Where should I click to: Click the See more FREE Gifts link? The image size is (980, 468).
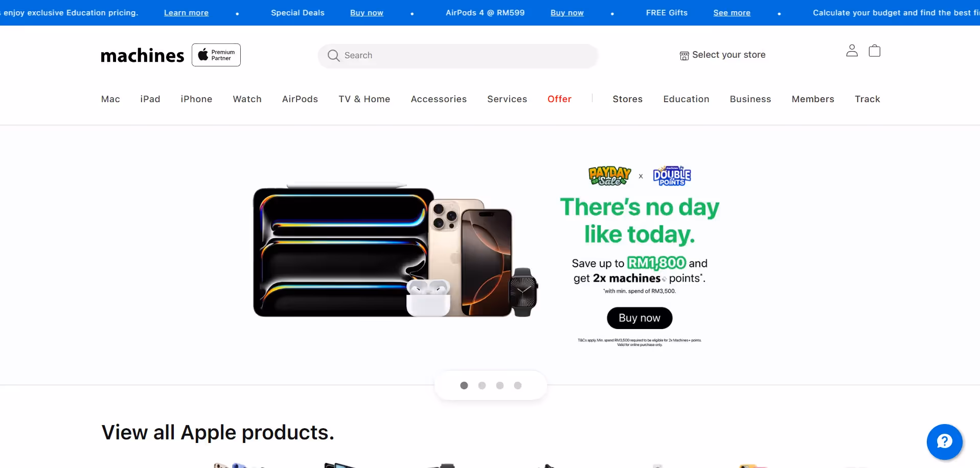tap(732, 13)
